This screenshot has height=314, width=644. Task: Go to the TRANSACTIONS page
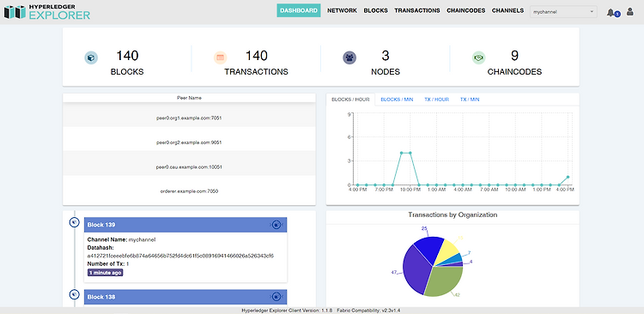pos(416,10)
